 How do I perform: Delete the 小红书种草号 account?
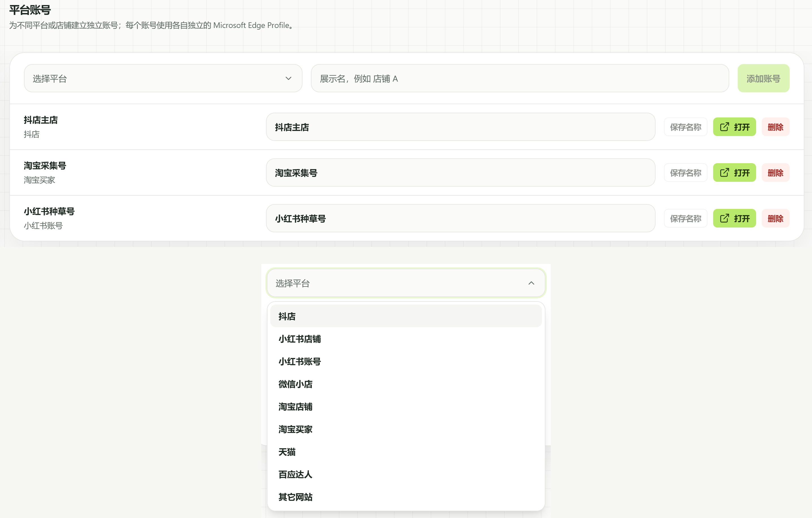click(775, 218)
